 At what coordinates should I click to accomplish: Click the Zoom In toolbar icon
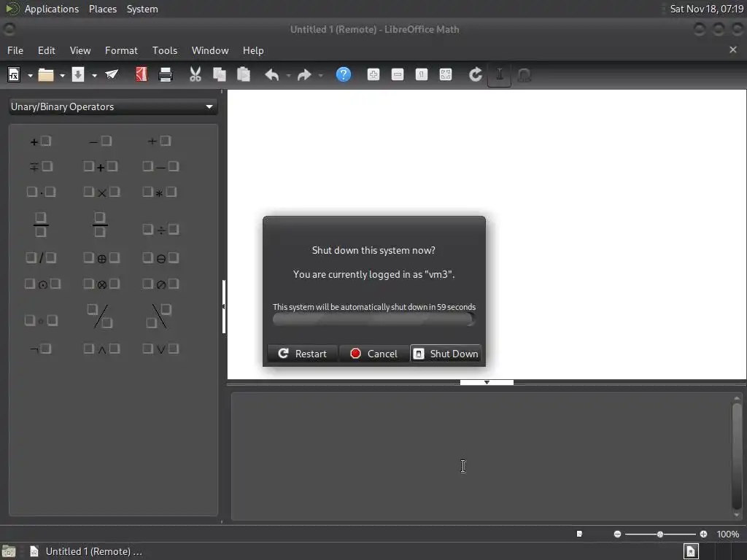(x=373, y=74)
